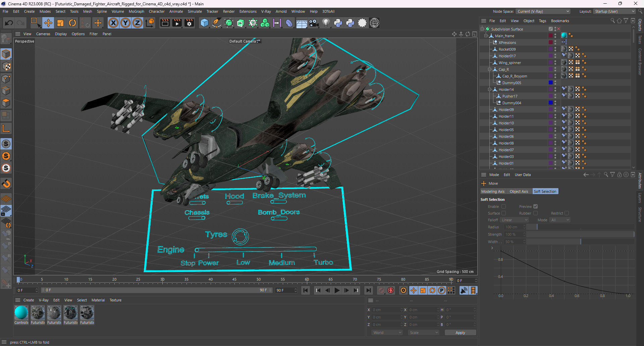This screenshot has width=644, height=346.
Task: Enable Soft Selection checkbox
Action: coord(503,207)
